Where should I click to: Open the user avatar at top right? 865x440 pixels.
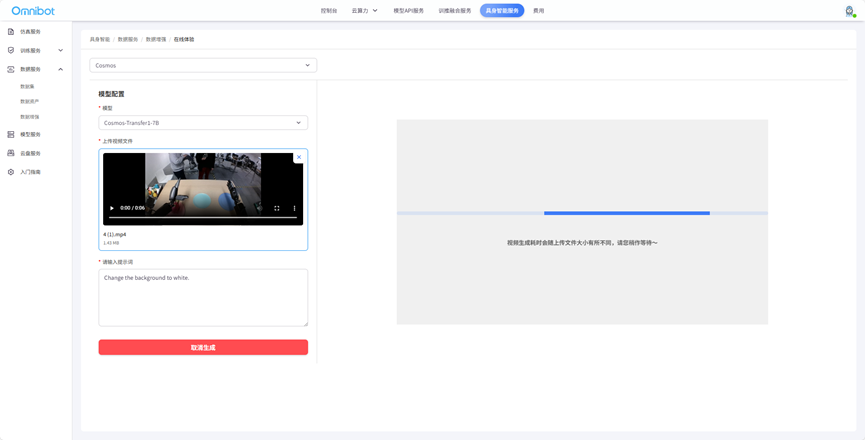click(x=850, y=11)
